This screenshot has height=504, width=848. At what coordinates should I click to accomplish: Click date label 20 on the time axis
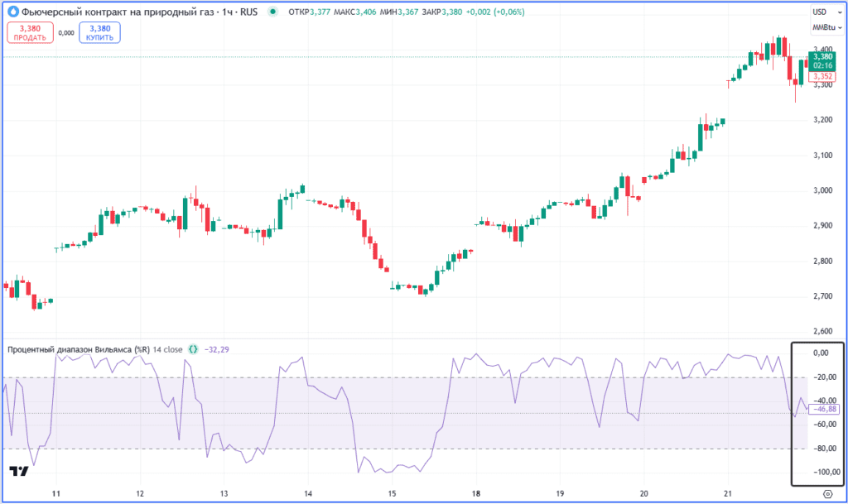click(644, 494)
